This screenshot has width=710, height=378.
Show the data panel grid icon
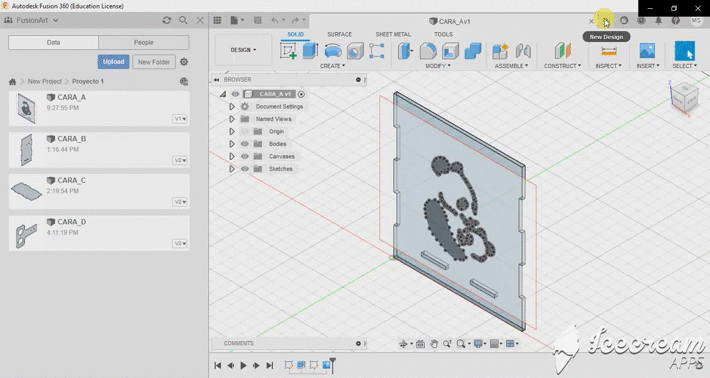pyautogui.click(x=217, y=20)
